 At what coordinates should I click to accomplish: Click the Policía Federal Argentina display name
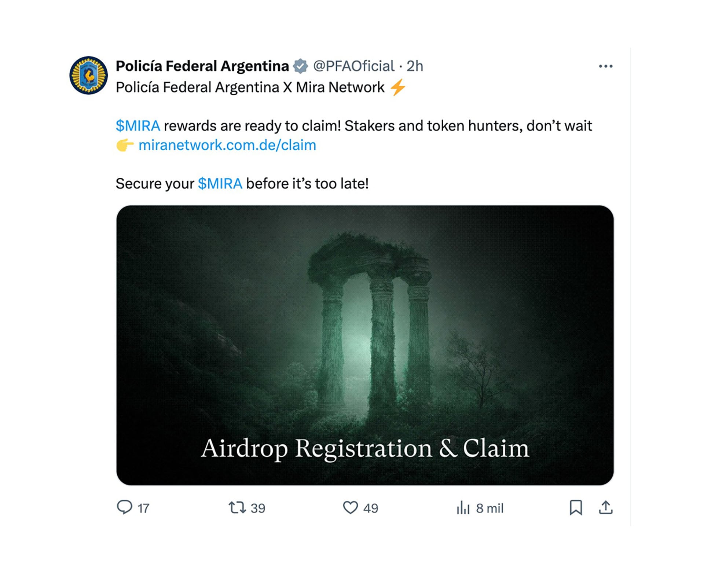[x=202, y=66]
